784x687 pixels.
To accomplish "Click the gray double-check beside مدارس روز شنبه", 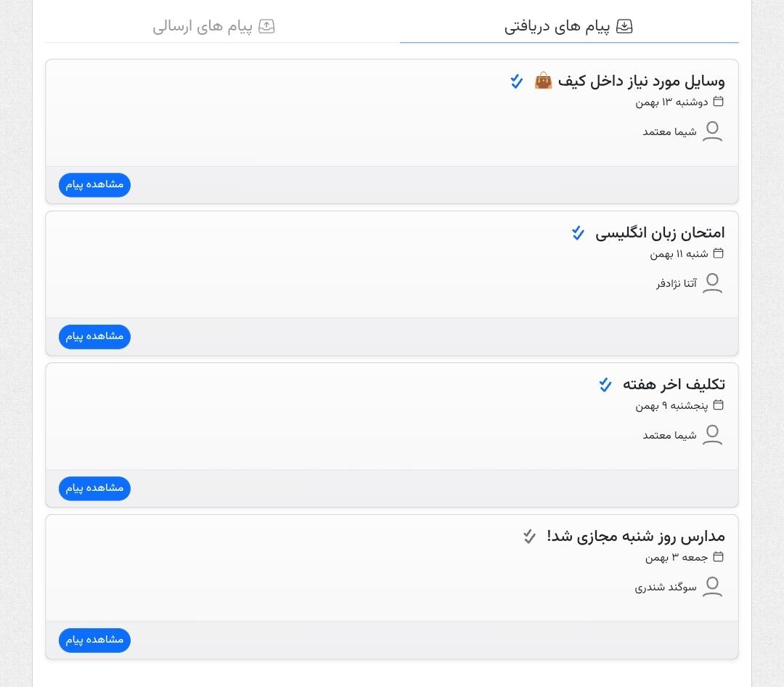I will click(529, 536).
